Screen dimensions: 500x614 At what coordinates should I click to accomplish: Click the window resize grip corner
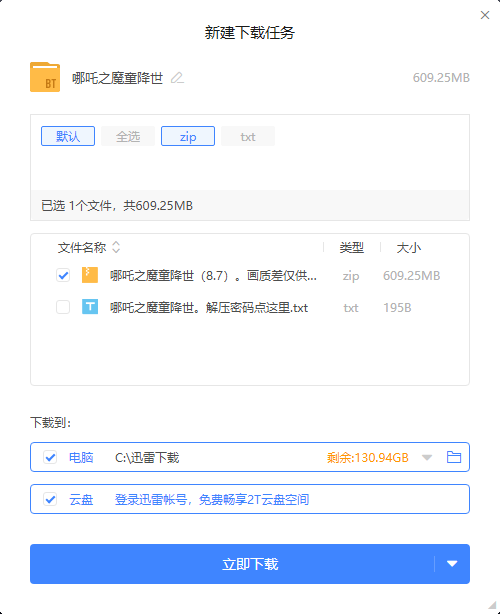493,607
